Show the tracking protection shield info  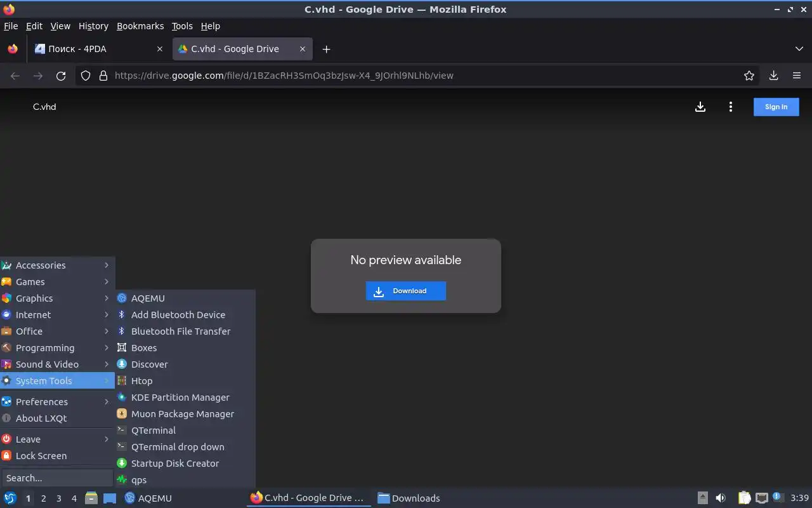86,76
